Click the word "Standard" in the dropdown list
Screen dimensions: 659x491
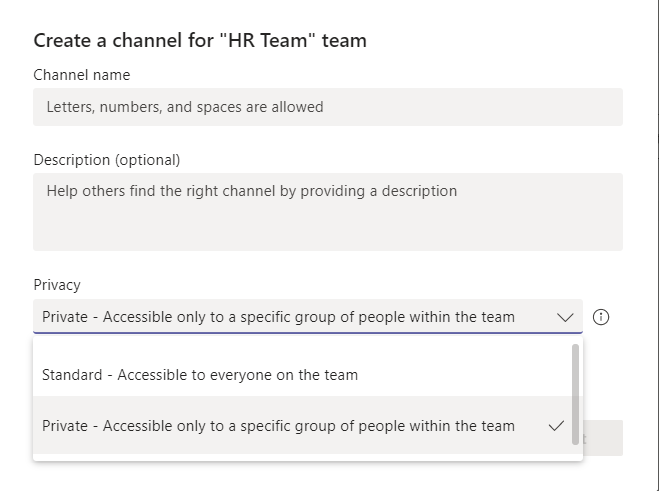pyautogui.click(x=72, y=375)
